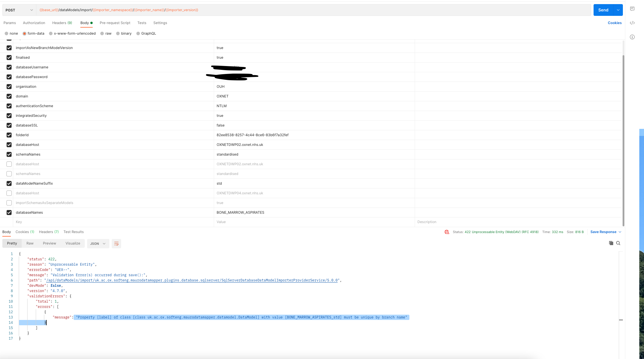Click the Body tab's green modified dot
This screenshot has height=359, width=644.
pos(91,23)
